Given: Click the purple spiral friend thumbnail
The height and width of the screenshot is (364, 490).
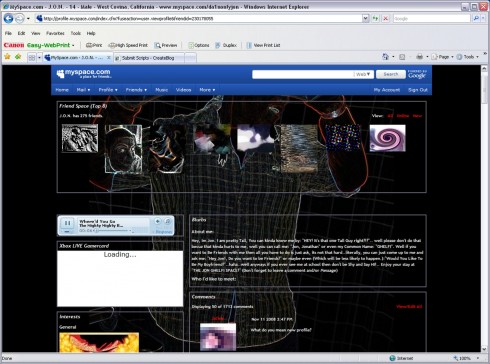Looking at the screenshot, I should [387, 138].
